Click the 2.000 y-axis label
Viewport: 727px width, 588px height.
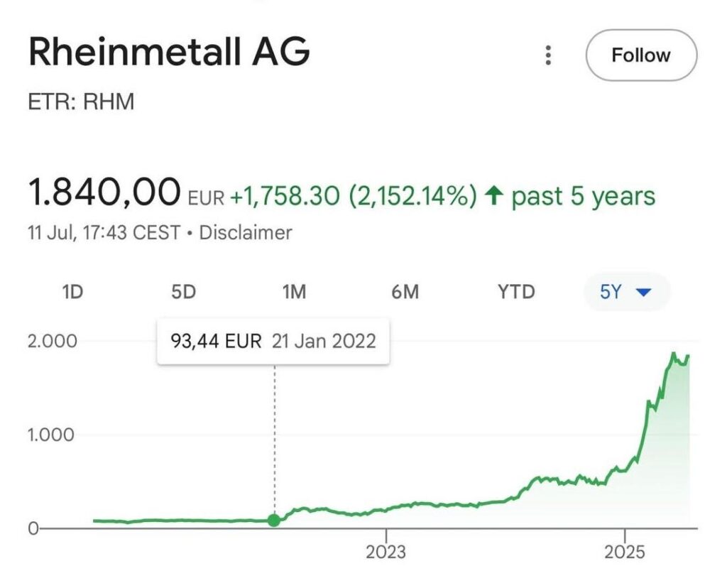52,341
